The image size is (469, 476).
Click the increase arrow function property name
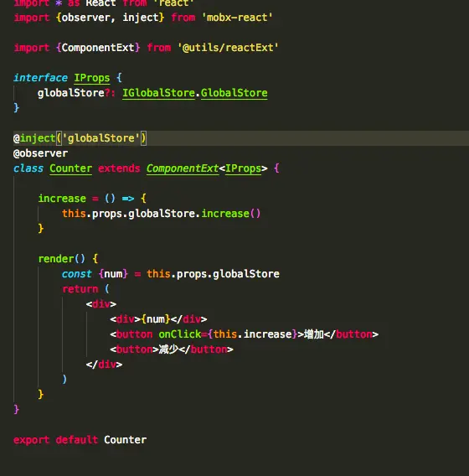click(x=62, y=199)
